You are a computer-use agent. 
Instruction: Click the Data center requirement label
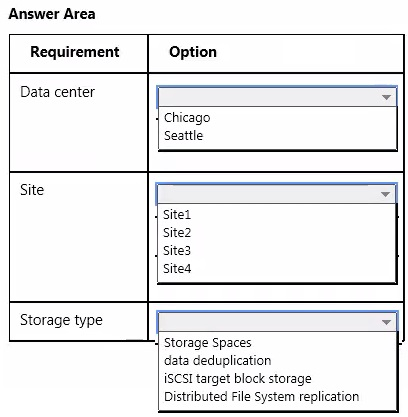57,92
